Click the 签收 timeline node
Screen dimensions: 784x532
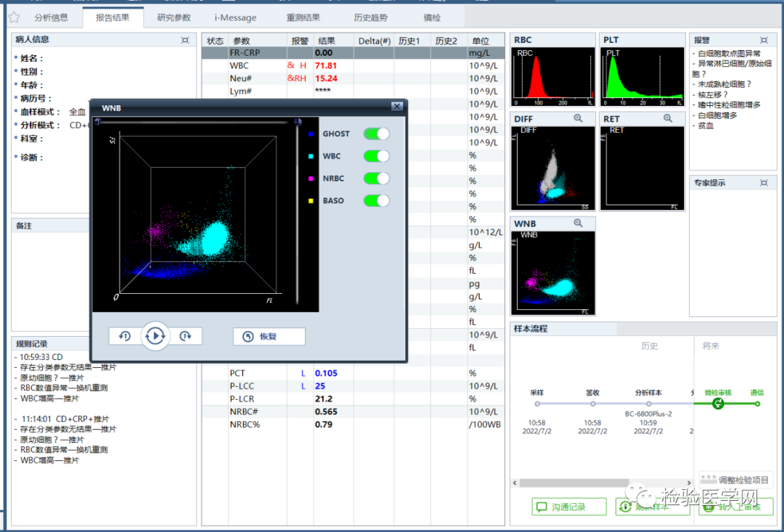point(592,404)
